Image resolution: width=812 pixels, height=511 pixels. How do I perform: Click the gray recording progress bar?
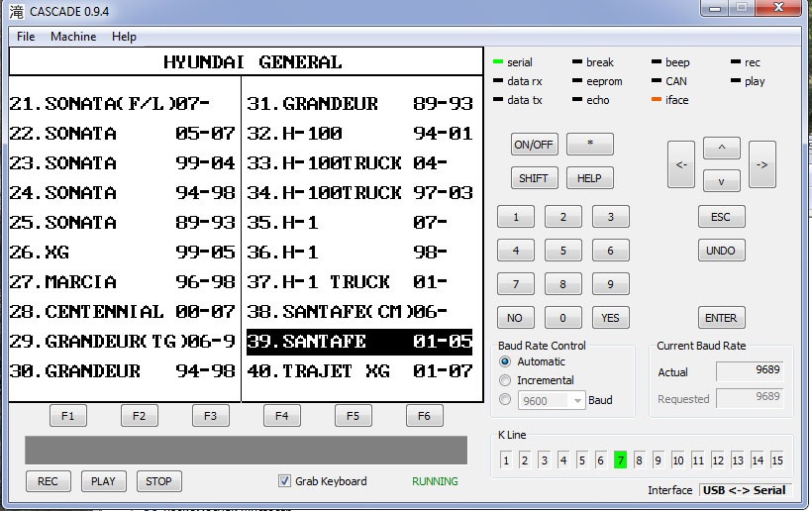[x=246, y=450]
